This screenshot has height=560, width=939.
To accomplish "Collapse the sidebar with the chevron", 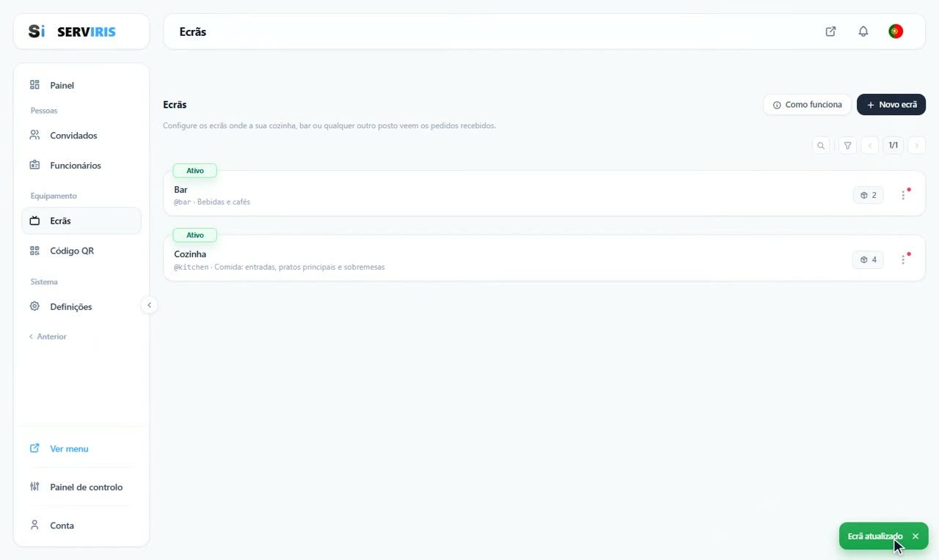I will 149,305.
